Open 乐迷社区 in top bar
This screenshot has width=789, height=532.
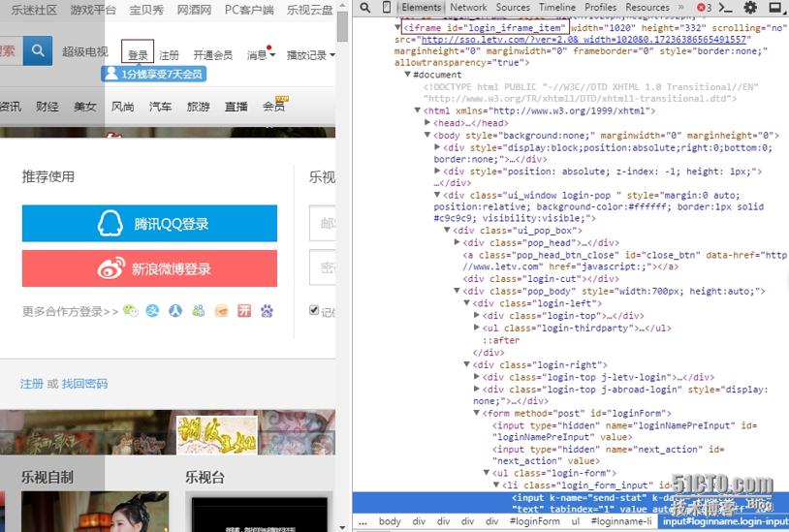(34, 10)
